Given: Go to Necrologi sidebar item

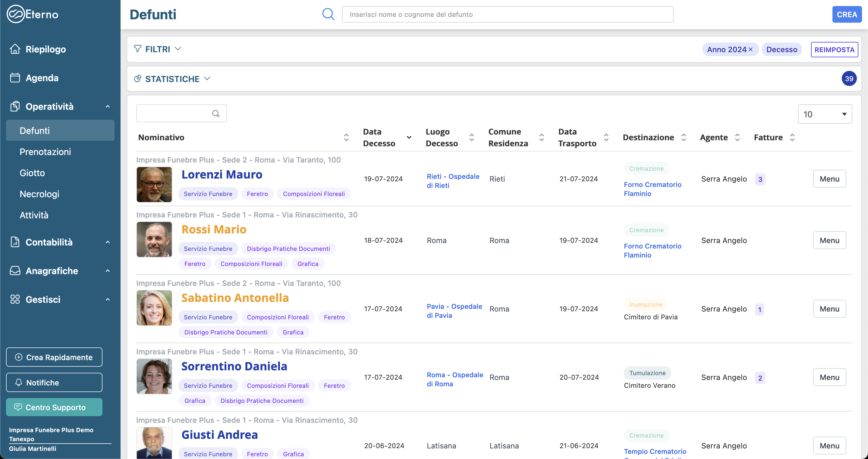Looking at the screenshot, I should pyautogui.click(x=39, y=194).
